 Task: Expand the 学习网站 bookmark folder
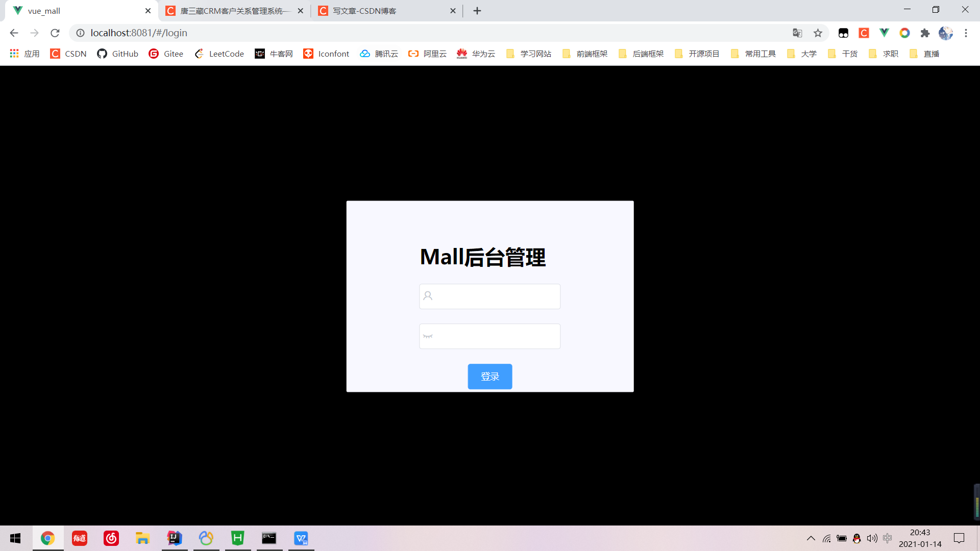point(528,54)
